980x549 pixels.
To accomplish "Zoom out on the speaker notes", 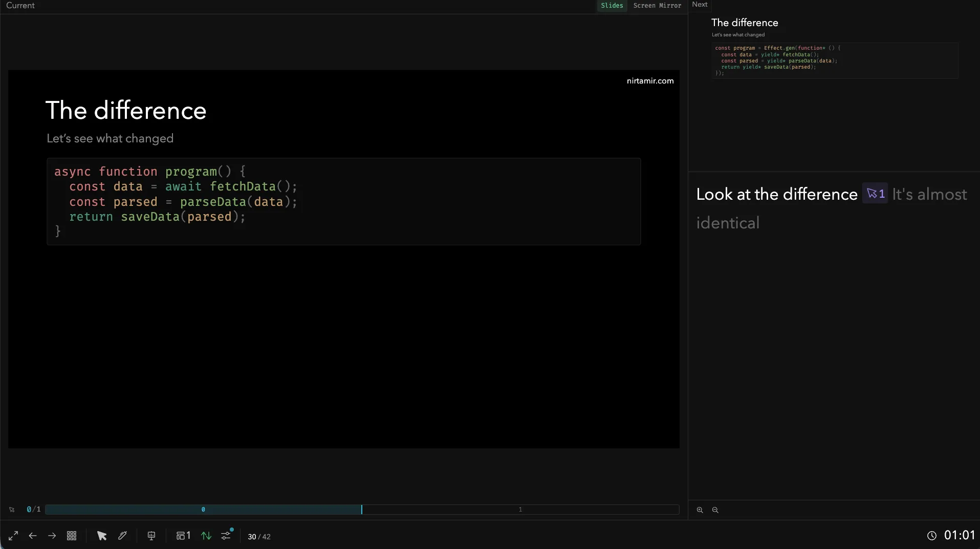I will (x=715, y=510).
